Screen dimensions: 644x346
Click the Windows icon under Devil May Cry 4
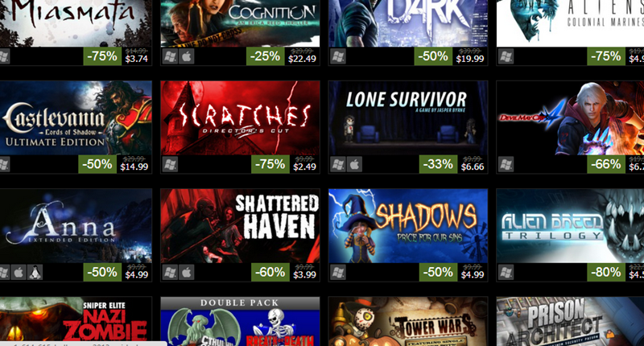pyautogui.click(x=506, y=165)
